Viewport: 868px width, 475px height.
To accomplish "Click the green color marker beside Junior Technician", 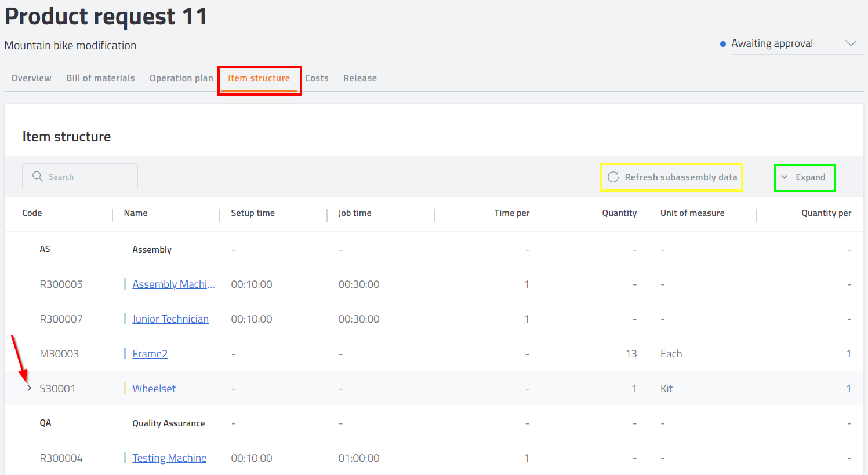I will click(125, 319).
